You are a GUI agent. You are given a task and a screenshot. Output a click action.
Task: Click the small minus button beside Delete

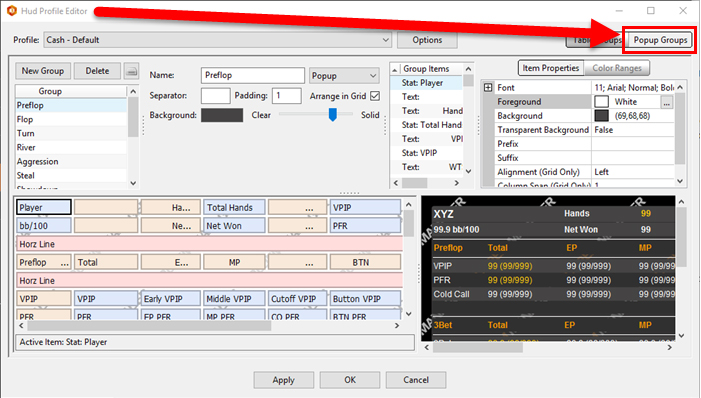(131, 71)
